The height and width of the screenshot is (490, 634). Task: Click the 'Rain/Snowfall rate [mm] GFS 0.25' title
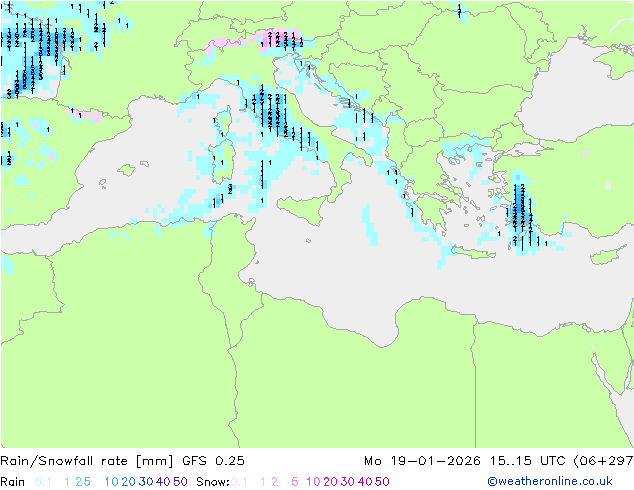[122, 461]
